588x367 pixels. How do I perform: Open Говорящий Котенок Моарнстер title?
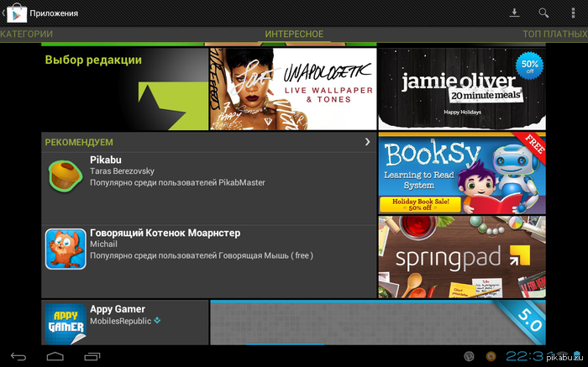(165, 233)
